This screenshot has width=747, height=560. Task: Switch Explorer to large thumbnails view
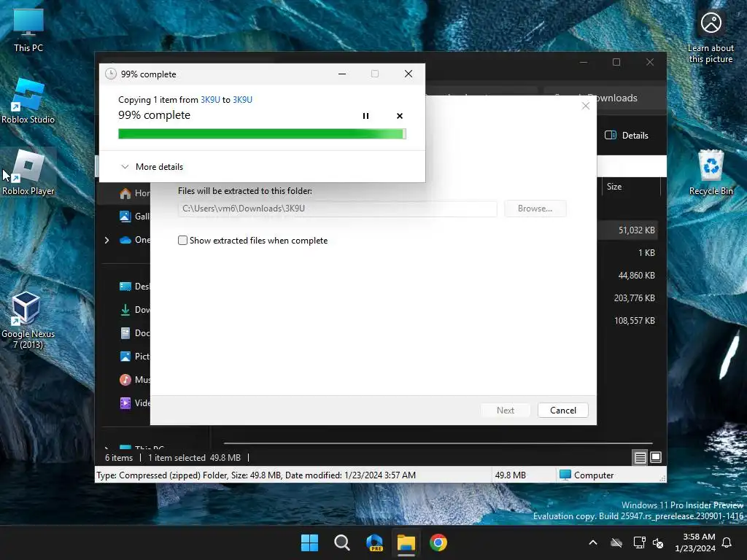[656, 458]
